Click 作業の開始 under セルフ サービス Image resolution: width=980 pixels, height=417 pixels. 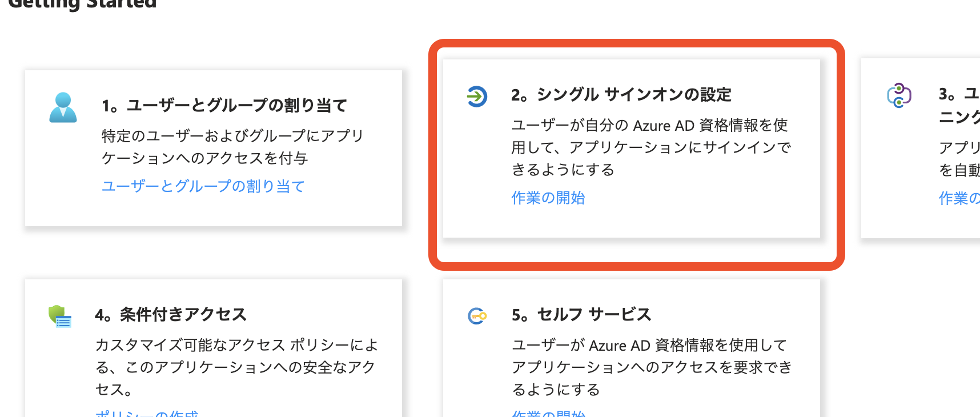[x=548, y=413]
